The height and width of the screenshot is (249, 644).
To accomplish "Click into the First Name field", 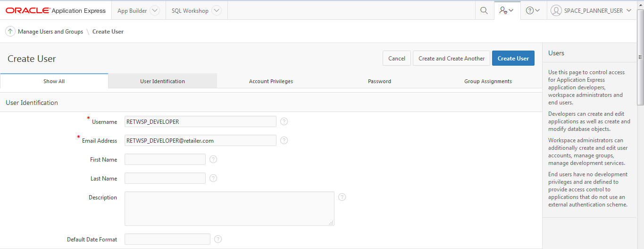I will 165,159.
